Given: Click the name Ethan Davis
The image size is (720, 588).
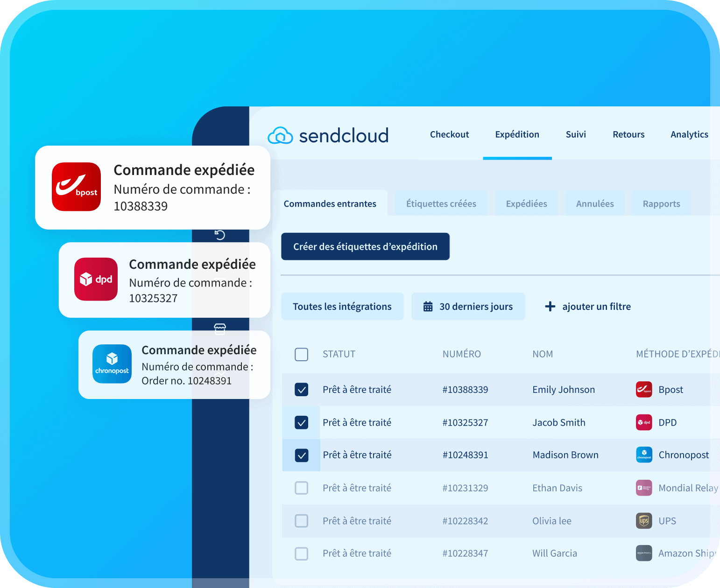Looking at the screenshot, I should point(558,488).
